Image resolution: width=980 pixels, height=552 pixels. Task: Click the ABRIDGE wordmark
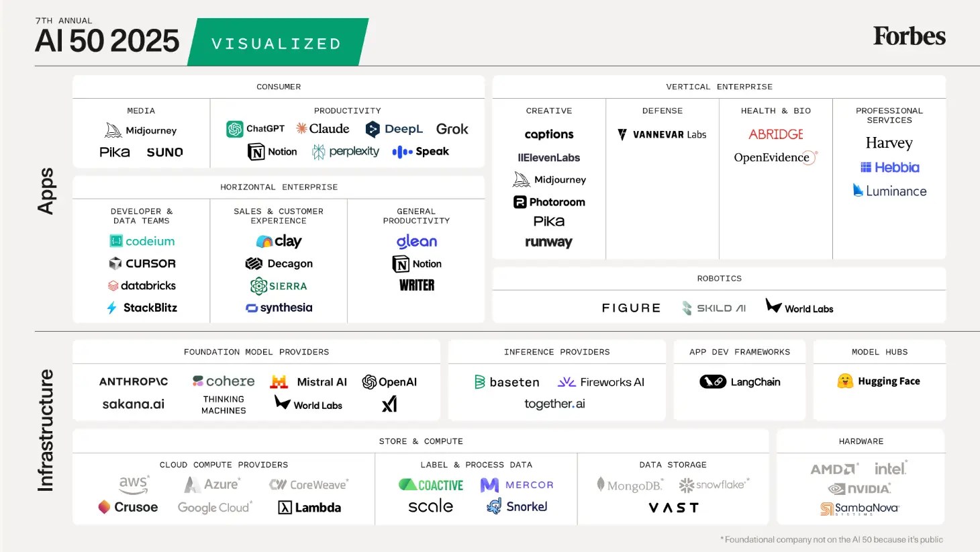coord(776,134)
